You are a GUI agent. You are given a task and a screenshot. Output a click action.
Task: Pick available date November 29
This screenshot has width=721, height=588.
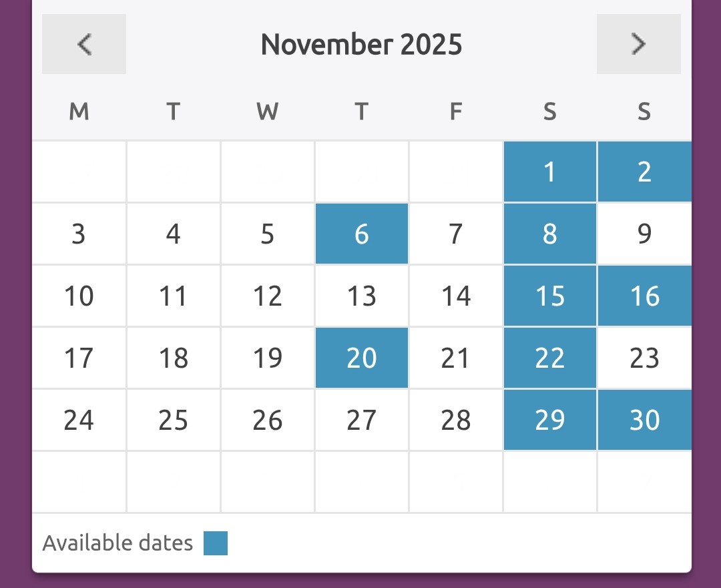(549, 420)
